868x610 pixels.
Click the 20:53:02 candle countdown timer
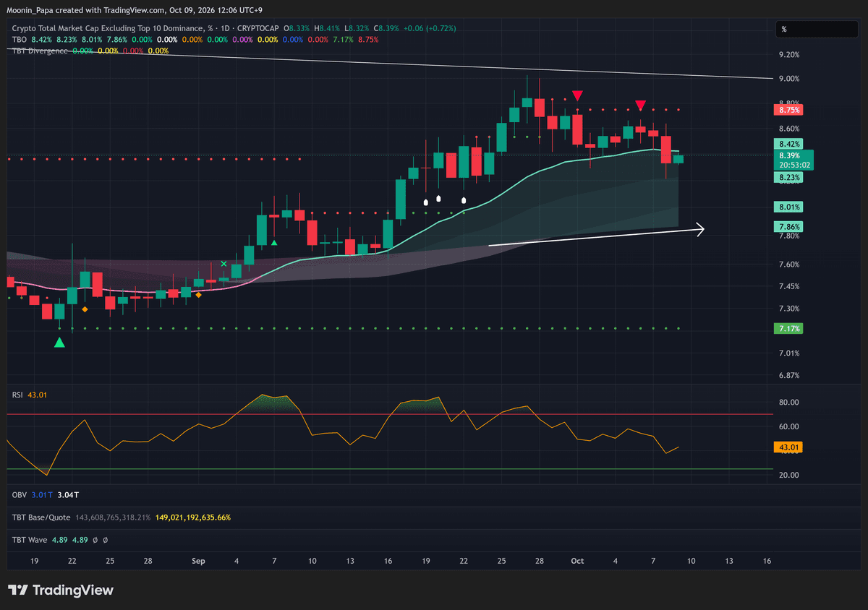(x=793, y=166)
